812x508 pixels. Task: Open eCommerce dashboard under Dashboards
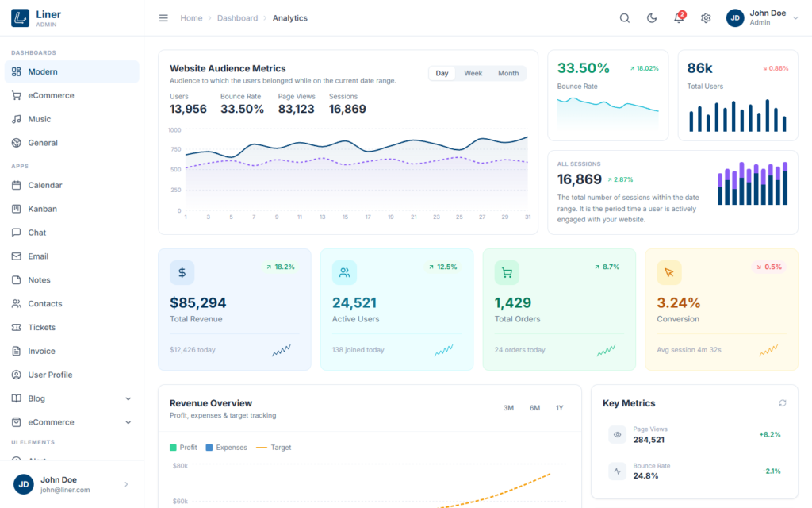[x=72, y=95]
